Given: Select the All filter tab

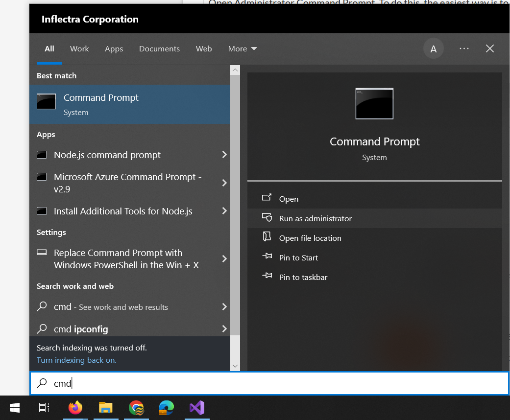Looking at the screenshot, I should [49, 49].
